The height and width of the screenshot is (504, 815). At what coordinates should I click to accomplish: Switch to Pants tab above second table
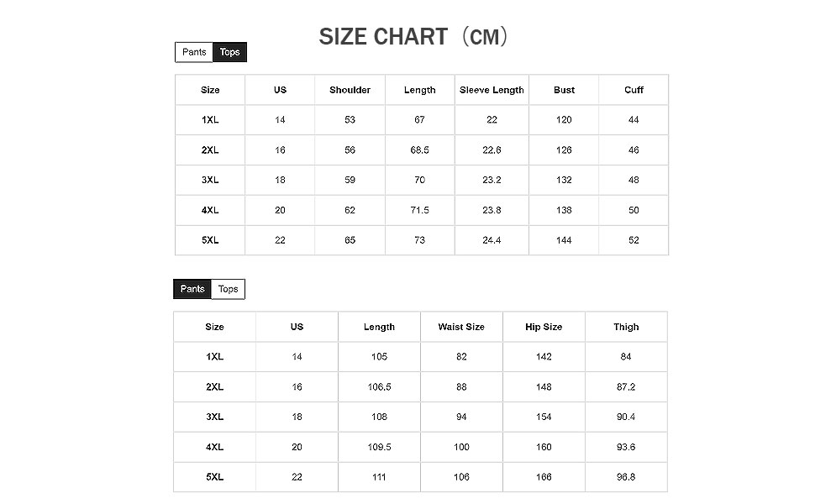click(x=192, y=289)
